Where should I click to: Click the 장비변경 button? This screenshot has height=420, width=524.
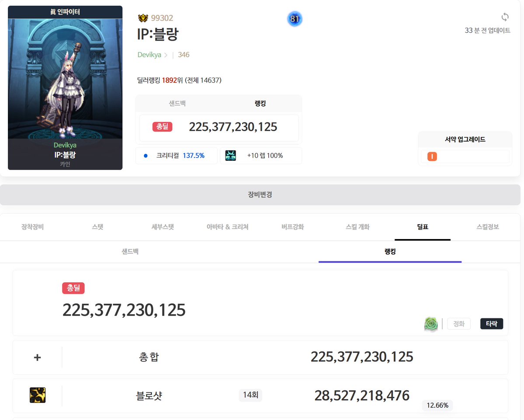click(x=260, y=194)
